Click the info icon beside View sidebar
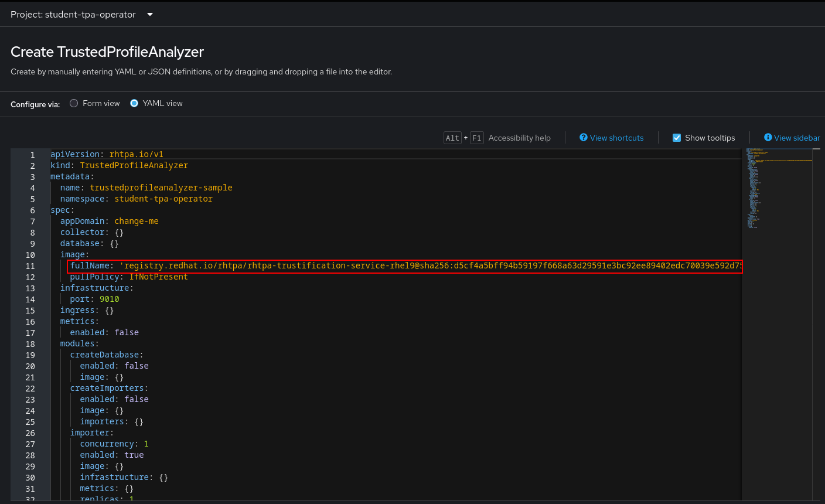Image resolution: width=825 pixels, height=504 pixels. point(768,138)
